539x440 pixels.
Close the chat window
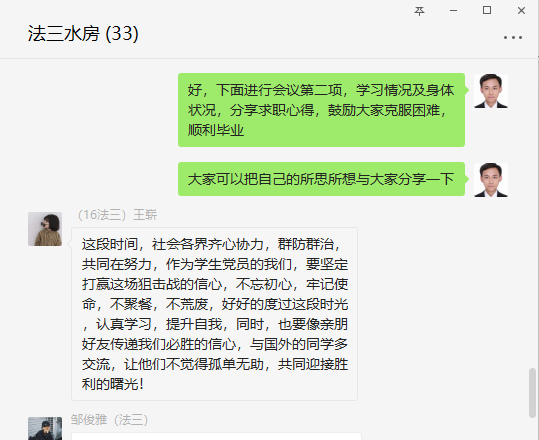pos(521,11)
